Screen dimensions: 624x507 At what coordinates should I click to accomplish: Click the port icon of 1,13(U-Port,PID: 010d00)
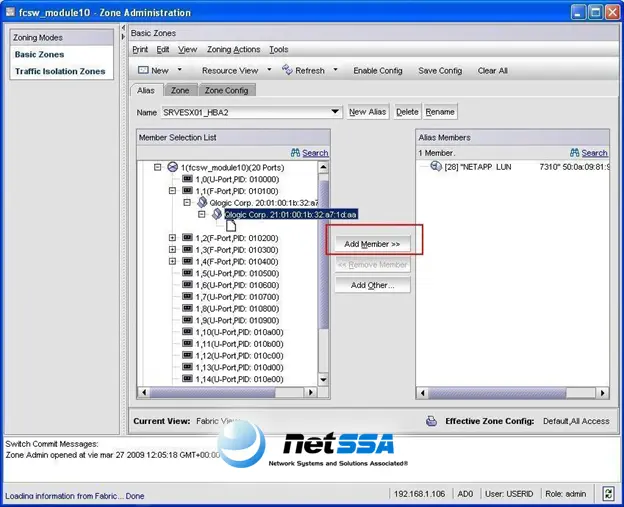tap(187, 367)
